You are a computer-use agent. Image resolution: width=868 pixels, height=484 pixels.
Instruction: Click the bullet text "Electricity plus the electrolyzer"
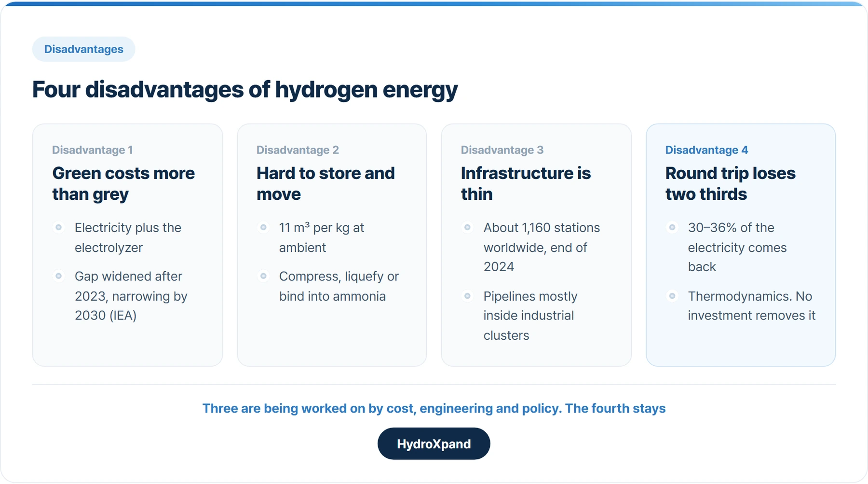point(128,237)
